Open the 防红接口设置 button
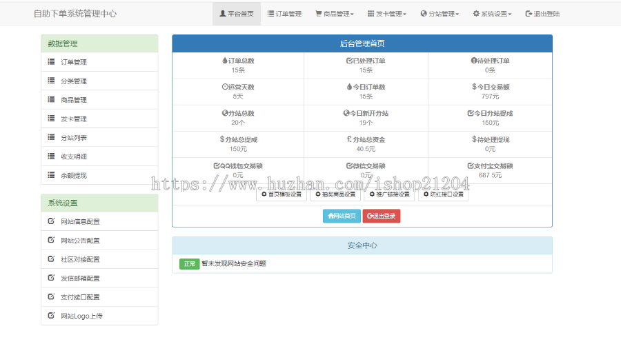This screenshot has width=621, height=364. click(444, 194)
